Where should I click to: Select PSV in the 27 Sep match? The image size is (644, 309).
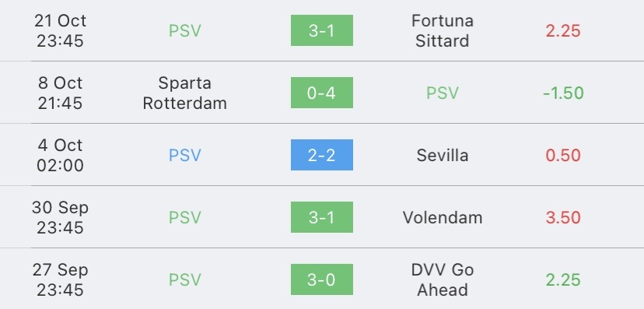pos(185,280)
